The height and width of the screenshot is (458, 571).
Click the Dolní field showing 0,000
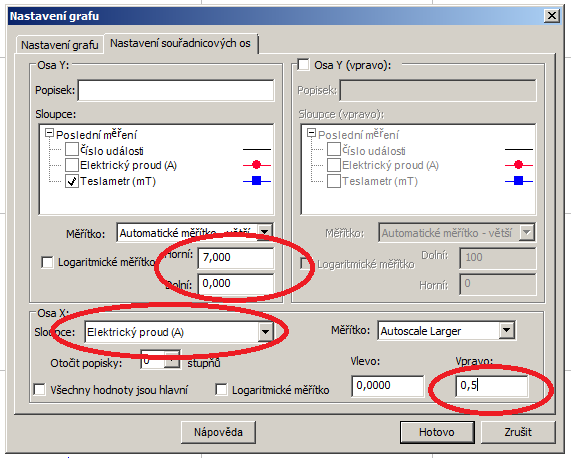click(x=236, y=284)
